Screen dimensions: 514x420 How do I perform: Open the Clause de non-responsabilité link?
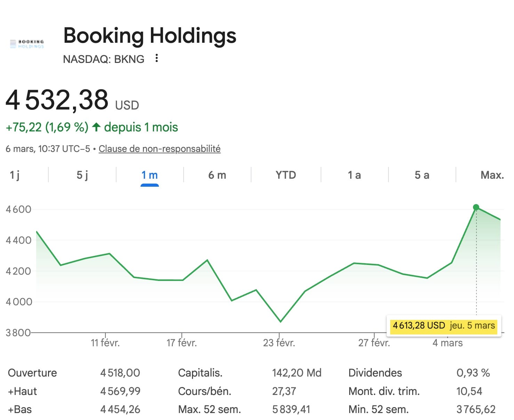pos(160,149)
